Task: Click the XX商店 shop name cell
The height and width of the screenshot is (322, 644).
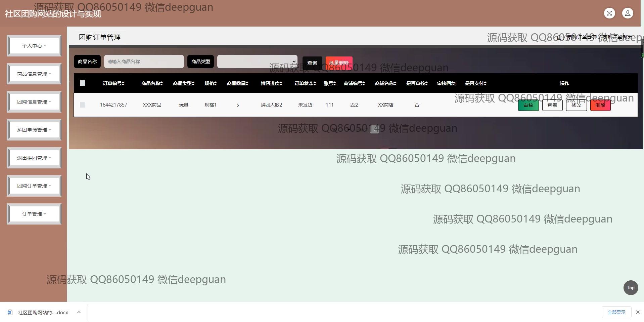Action: (385, 105)
